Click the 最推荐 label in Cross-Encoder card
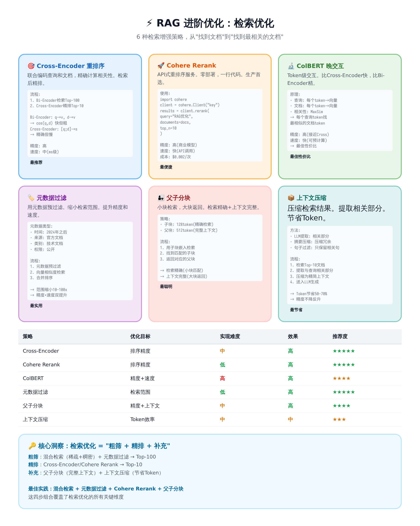 36,162
